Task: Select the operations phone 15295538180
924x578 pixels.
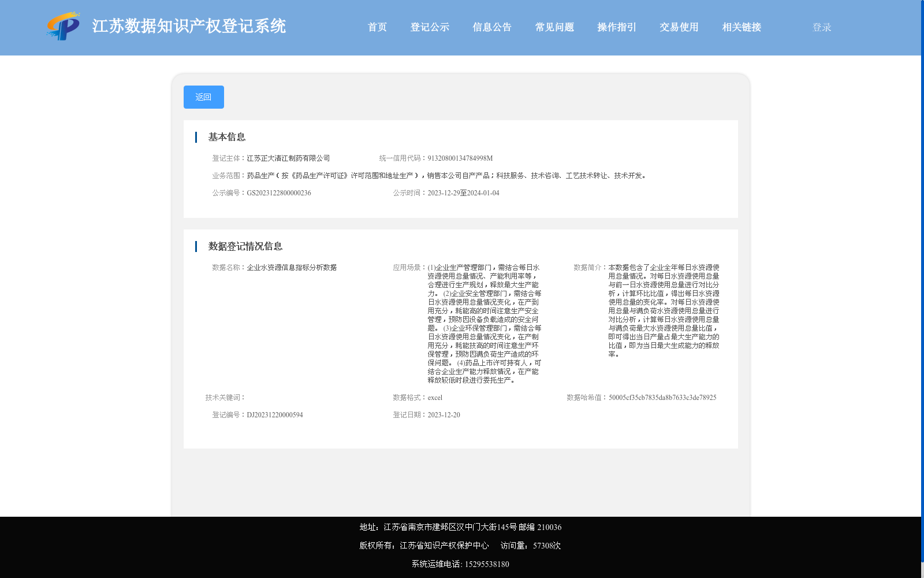Action: tap(487, 564)
